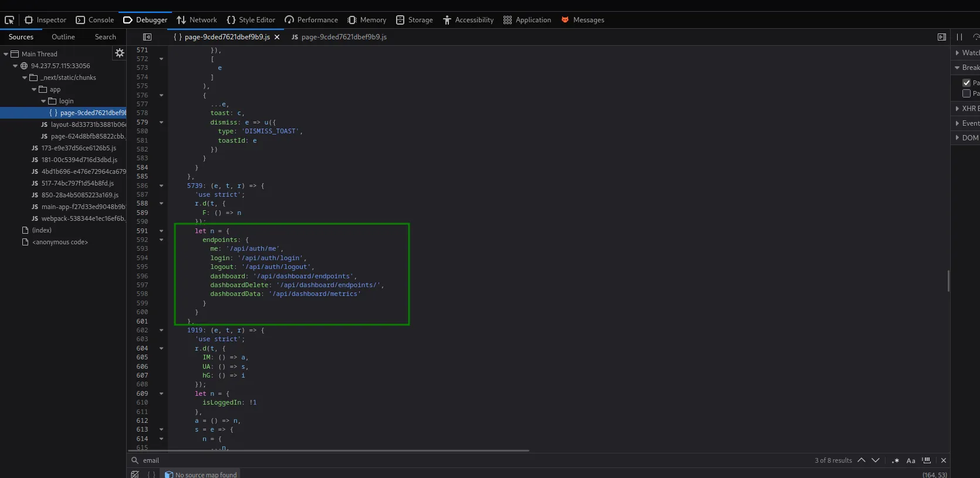Screen dimensions: 980x478
Task: Select the Debugger panel tab
Action: tap(146, 20)
